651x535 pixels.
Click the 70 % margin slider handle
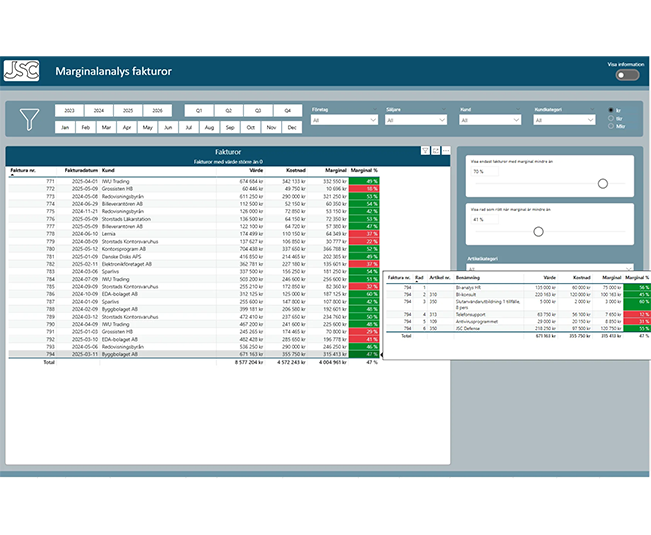point(603,183)
